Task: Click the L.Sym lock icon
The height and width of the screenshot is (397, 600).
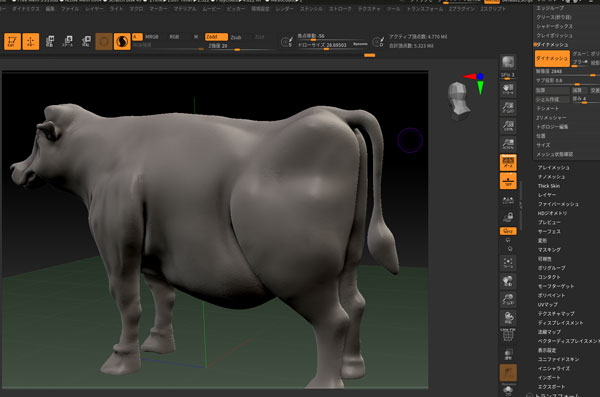Action: pyautogui.click(x=508, y=217)
